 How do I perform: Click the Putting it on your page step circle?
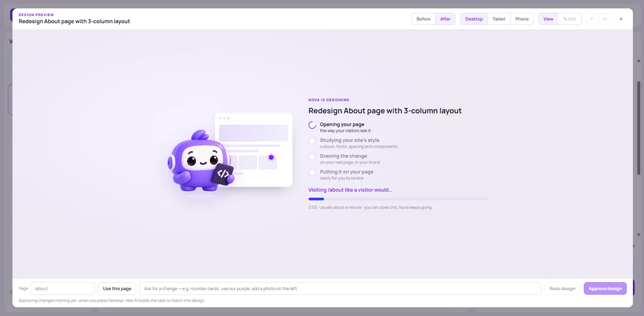(x=312, y=172)
